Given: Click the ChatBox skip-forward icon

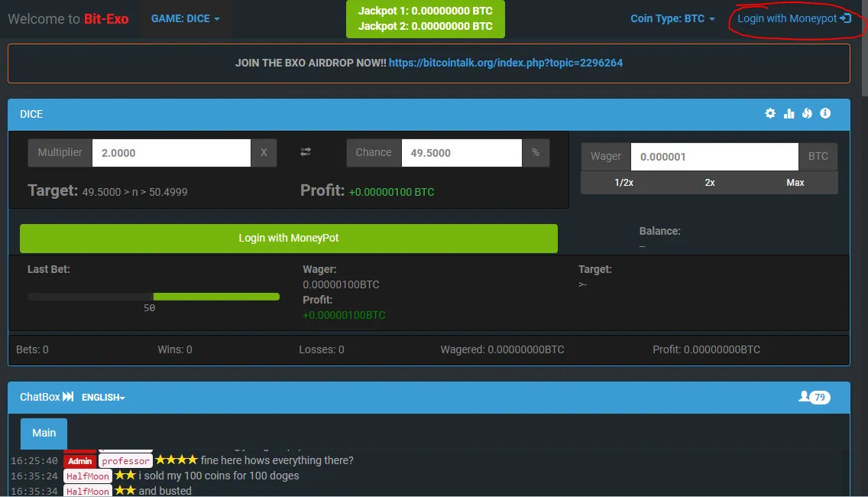Looking at the screenshot, I should pos(68,397).
